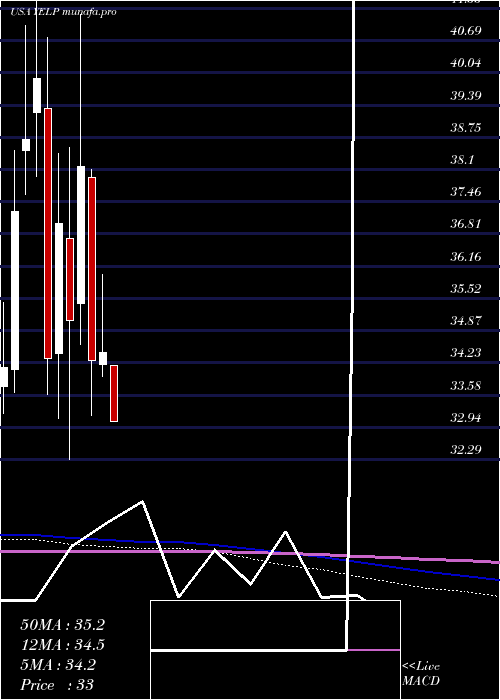This screenshot has width=500, height=700.
Task: Select the 32.29 price axis label
Action: [x=466, y=449]
